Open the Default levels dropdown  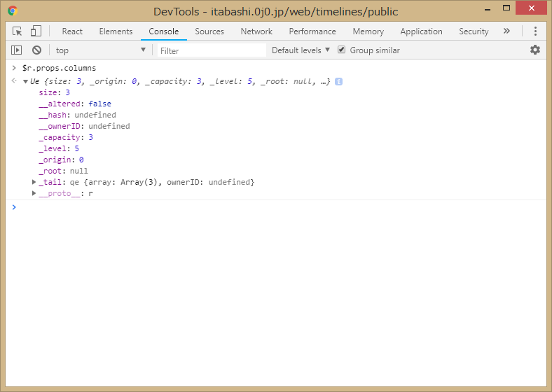coord(301,50)
